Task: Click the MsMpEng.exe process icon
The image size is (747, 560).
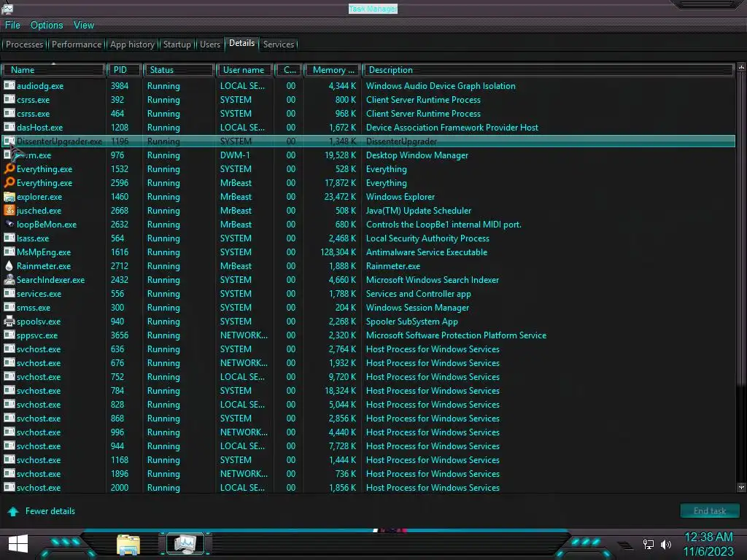Action: [x=9, y=252]
